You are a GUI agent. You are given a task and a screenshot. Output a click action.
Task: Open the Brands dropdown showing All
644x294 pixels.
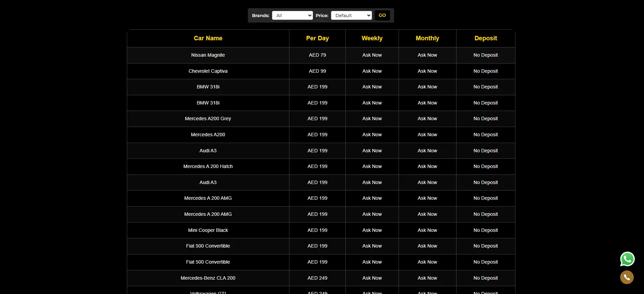[292, 15]
